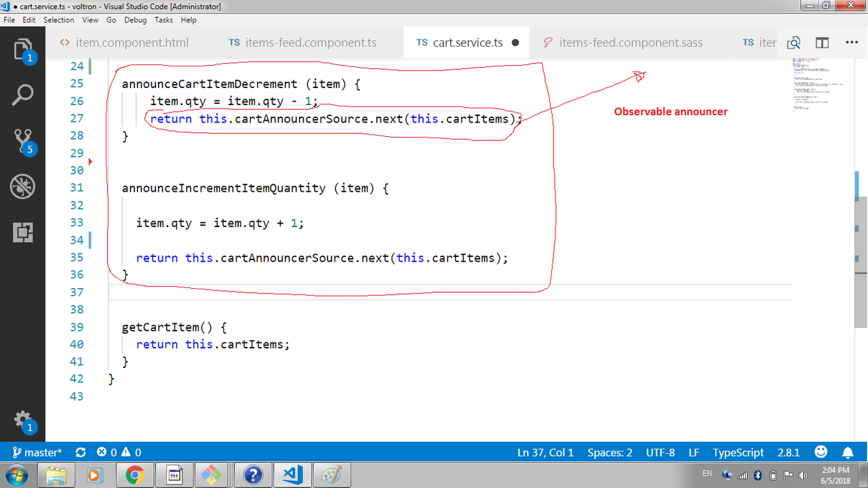Click Open Changes icon in editor toolbar
This screenshot has height=488, width=868.
[x=793, y=43]
